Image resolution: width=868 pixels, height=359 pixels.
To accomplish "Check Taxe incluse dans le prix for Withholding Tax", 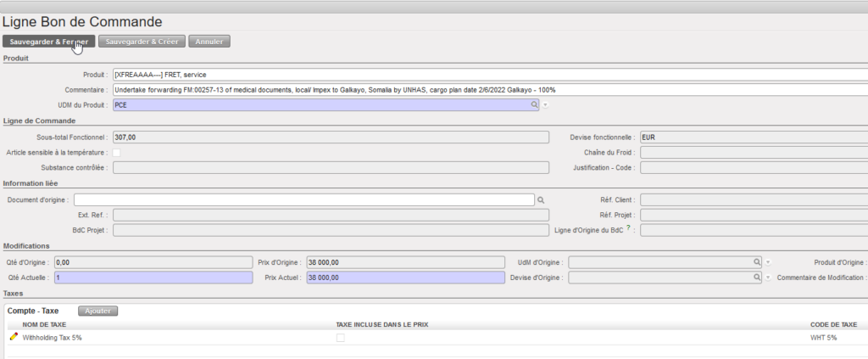I will [341, 338].
